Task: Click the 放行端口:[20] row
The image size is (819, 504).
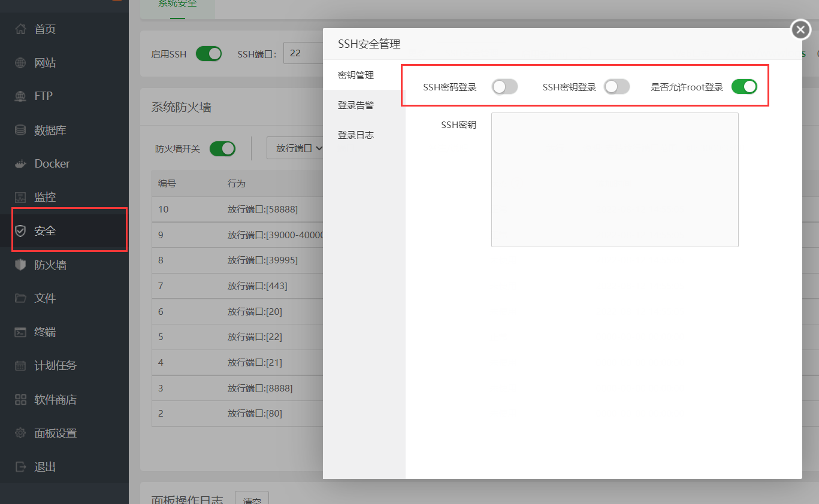Action: coord(237,311)
